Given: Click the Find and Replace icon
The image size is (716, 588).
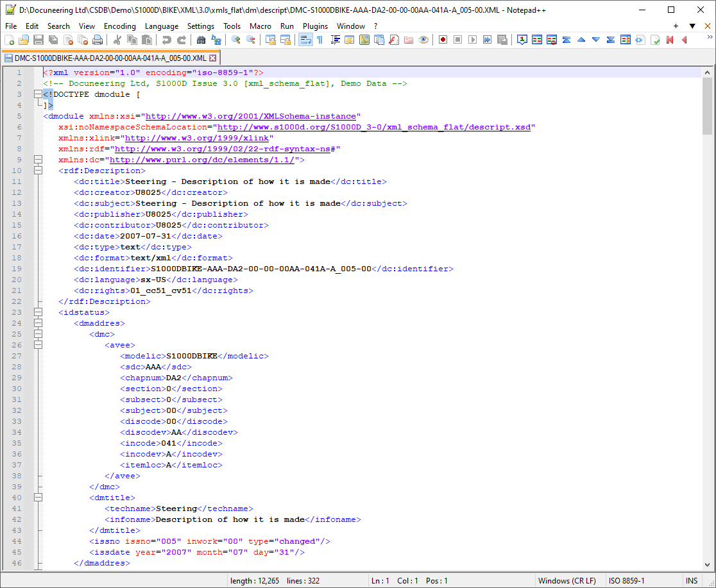Looking at the screenshot, I should point(216,40).
